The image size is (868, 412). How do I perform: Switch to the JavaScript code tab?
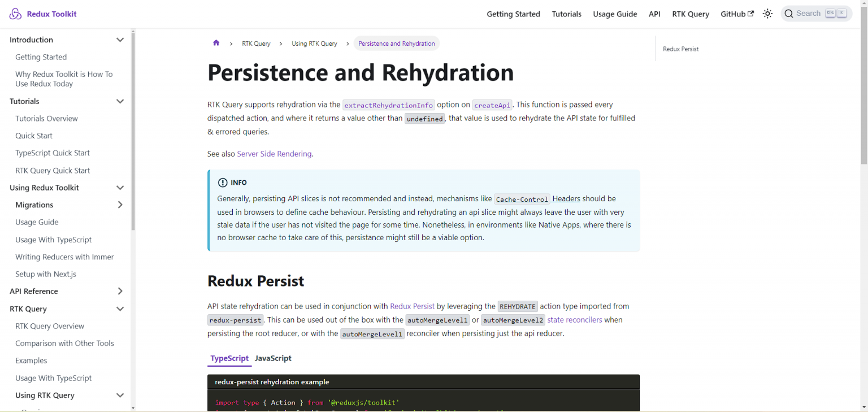pos(273,358)
